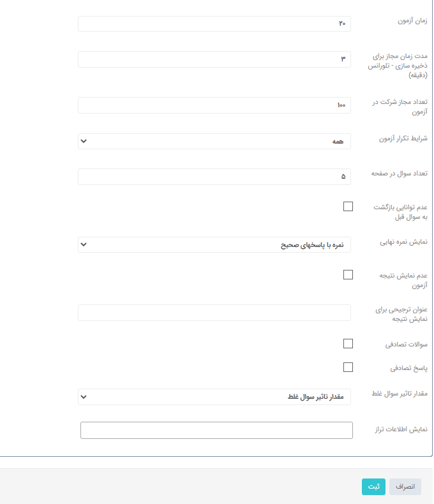Focus the عنوان ترجیحی برای نمایش نتیجه field
Screen dimensions: 434x504
(214, 313)
